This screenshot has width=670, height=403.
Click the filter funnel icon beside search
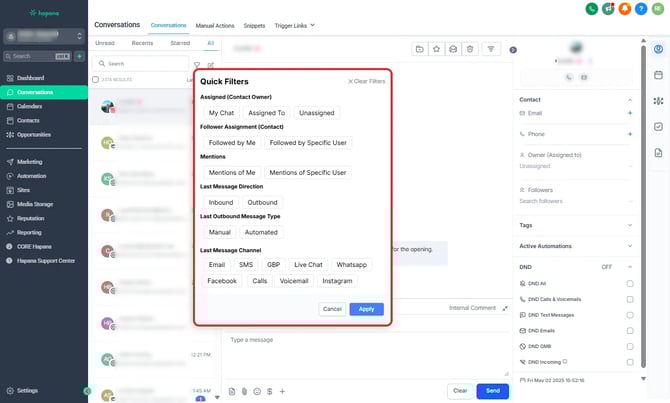tap(196, 64)
